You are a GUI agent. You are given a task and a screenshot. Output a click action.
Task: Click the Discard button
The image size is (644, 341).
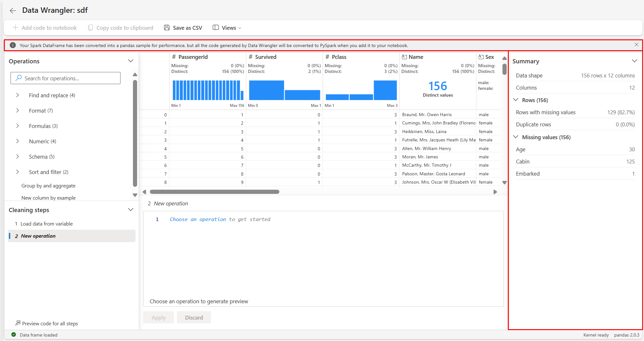pos(194,317)
